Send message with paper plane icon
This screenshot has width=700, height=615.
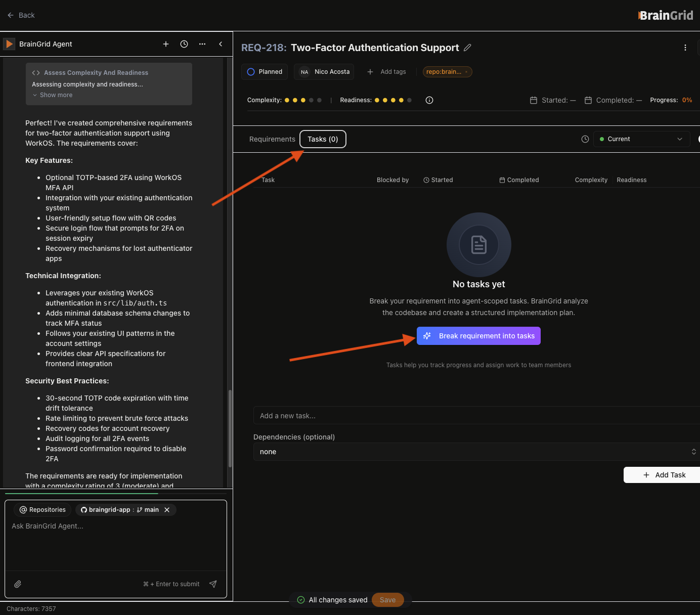pyautogui.click(x=213, y=584)
